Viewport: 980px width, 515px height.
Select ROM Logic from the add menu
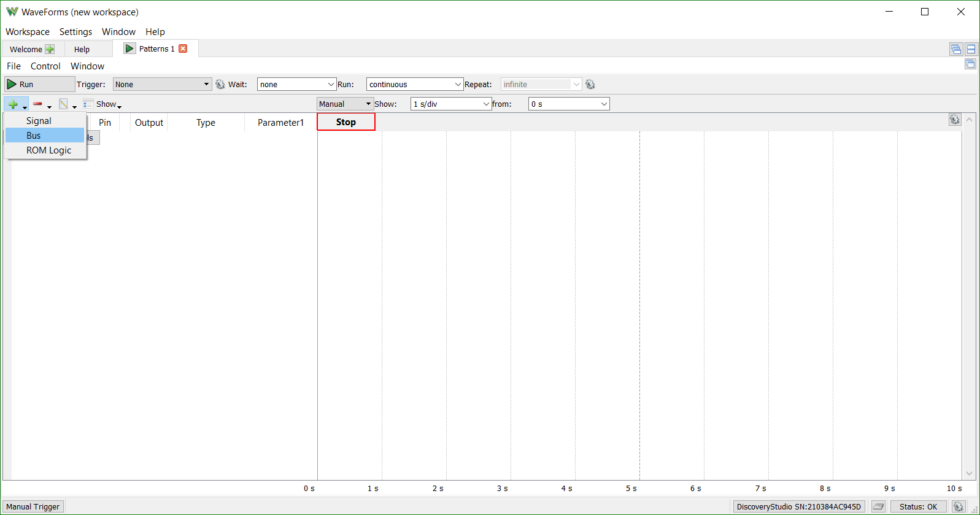[45, 150]
